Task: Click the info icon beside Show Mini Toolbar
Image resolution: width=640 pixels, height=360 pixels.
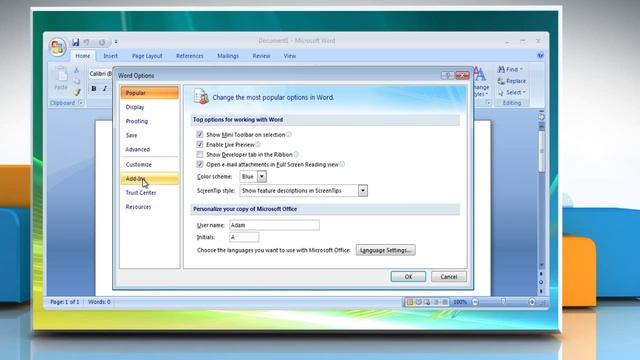Action: (x=289, y=134)
